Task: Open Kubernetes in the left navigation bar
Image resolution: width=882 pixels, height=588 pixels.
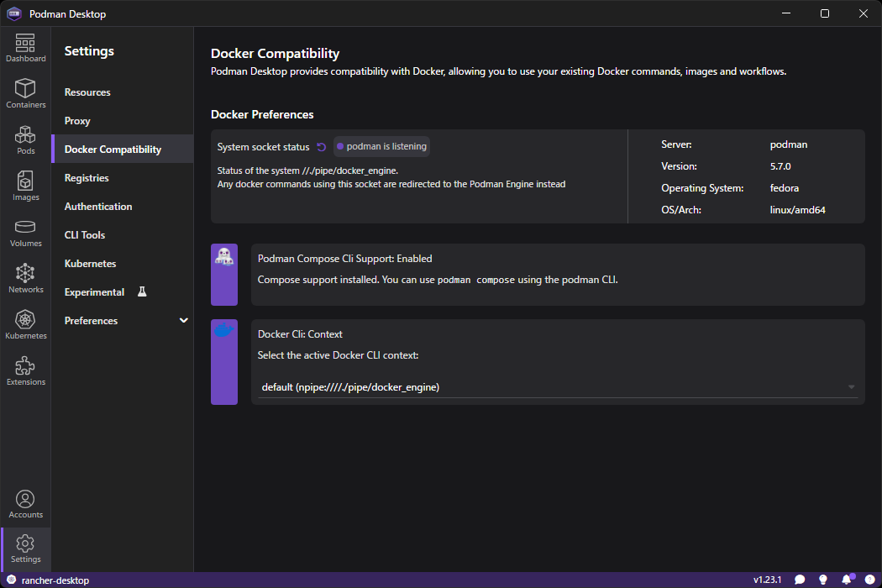Action: click(25, 325)
